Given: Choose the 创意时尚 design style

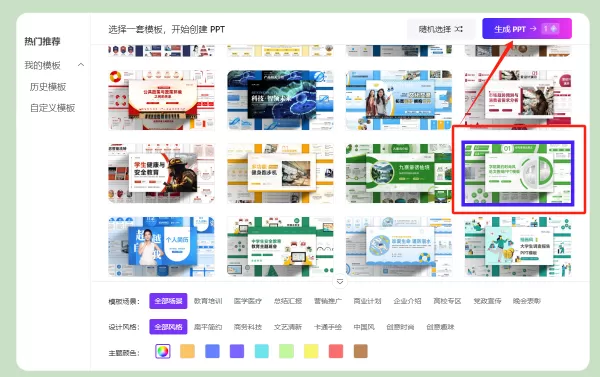Looking at the screenshot, I should (400, 327).
